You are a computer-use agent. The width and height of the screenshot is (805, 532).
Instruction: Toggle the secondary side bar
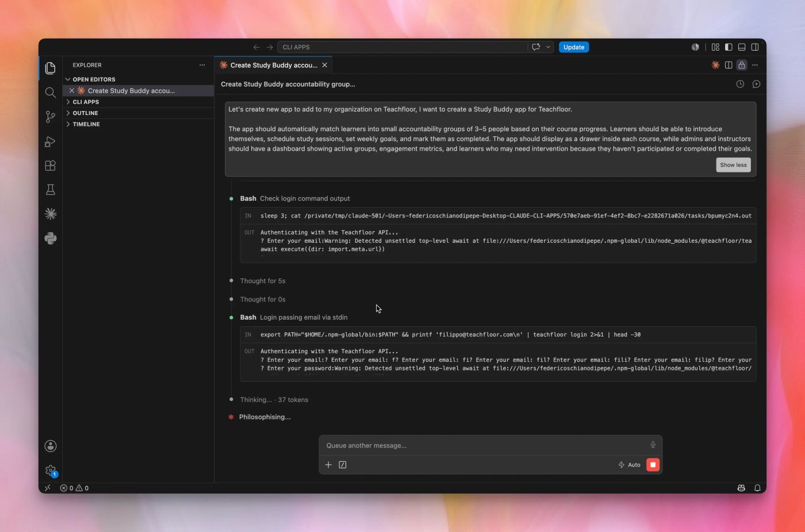point(755,47)
